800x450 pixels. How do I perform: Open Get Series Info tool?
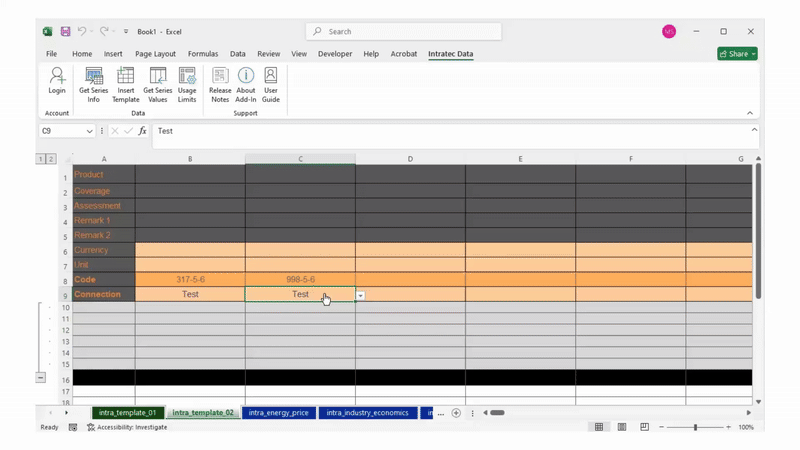tap(93, 85)
